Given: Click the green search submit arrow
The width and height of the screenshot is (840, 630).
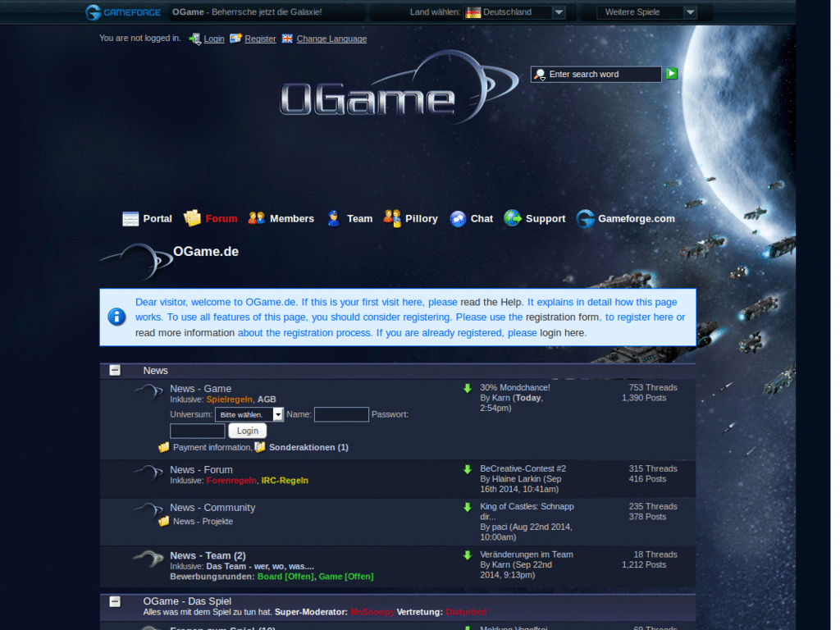Looking at the screenshot, I should [x=672, y=73].
